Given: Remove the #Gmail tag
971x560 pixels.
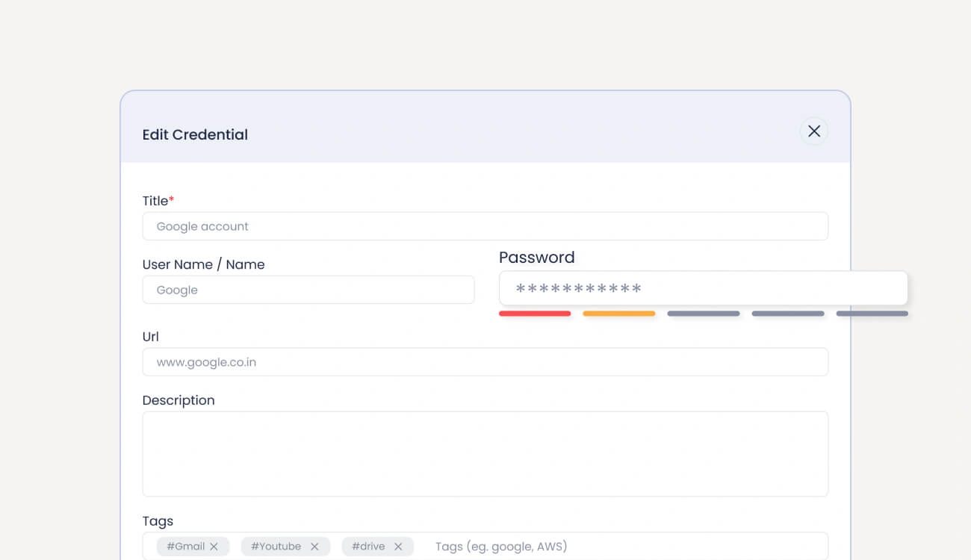Looking at the screenshot, I should coord(214,547).
